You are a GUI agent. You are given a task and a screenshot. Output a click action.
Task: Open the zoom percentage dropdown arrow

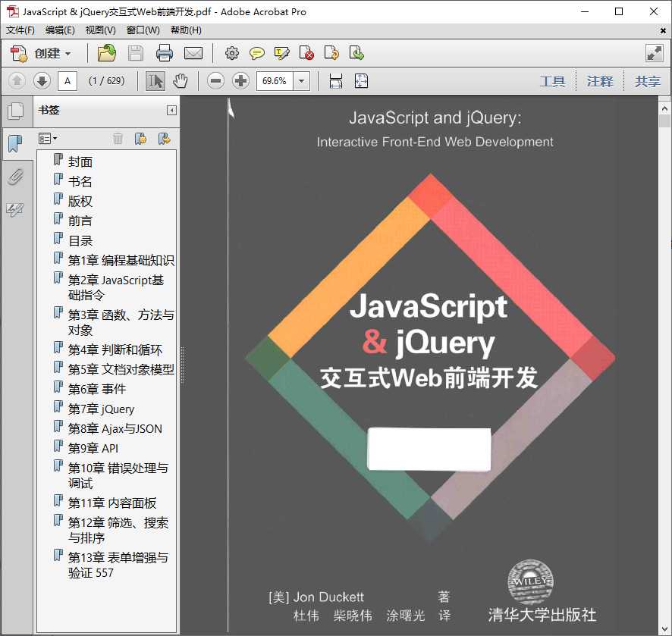click(x=302, y=81)
